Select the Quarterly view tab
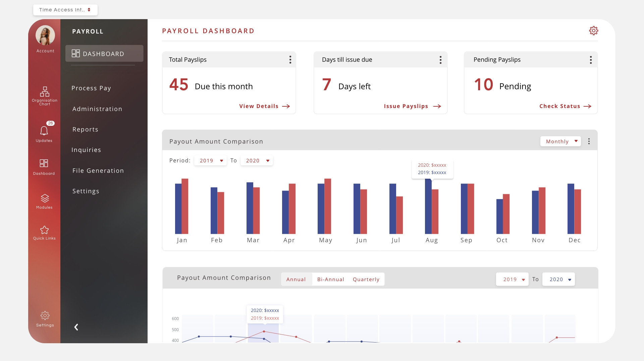The width and height of the screenshot is (644, 361). pyautogui.click(x=366, y=279)
